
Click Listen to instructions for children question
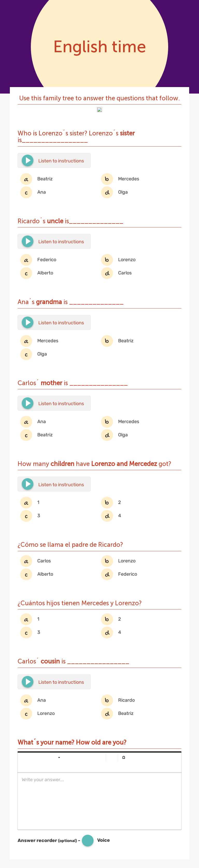(x=28, y=484)
